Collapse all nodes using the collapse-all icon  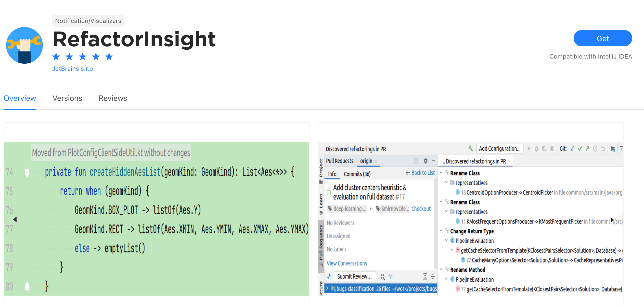tap(433, 276)
